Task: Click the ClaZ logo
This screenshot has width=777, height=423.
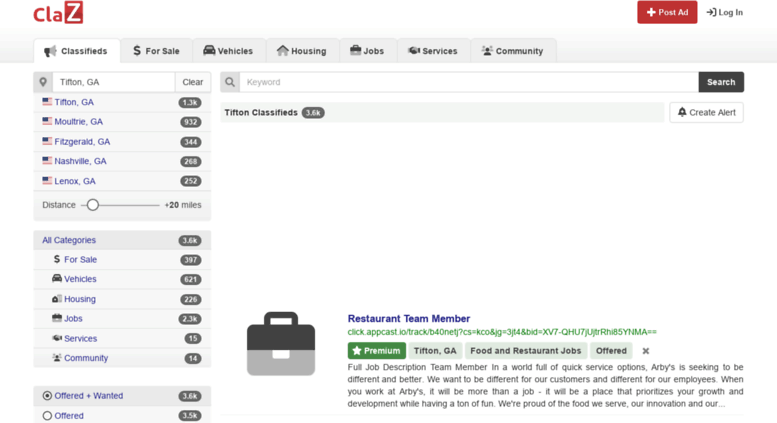Action: click(58, 12)
